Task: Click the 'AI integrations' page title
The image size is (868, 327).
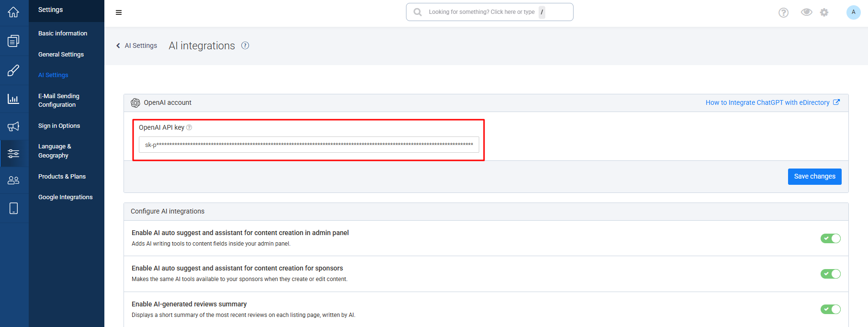Action: [x=202, y=45]
